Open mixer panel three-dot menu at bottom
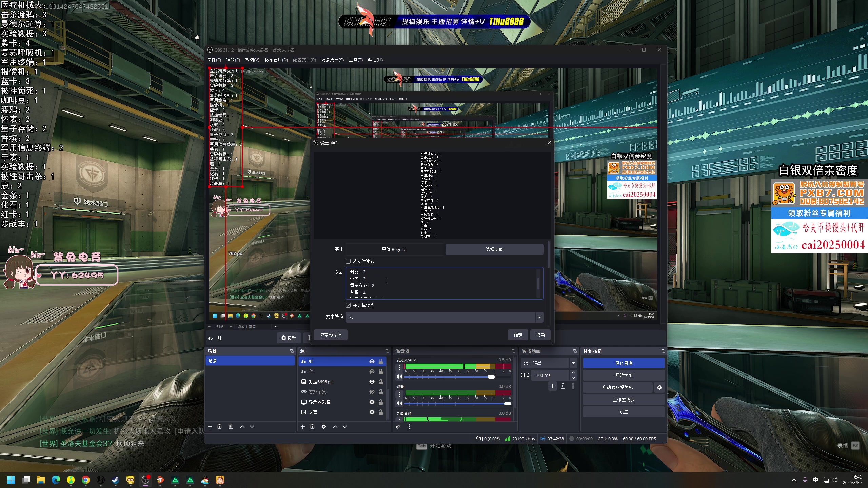 pyautogui.click(x=410, y=427)
